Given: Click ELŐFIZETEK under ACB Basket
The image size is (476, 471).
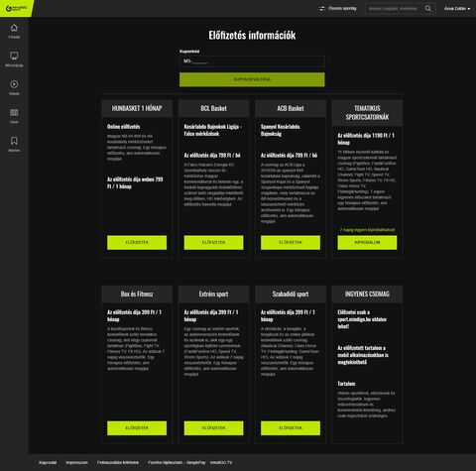Looking at the screenshot, I should (x=291, y=243).
